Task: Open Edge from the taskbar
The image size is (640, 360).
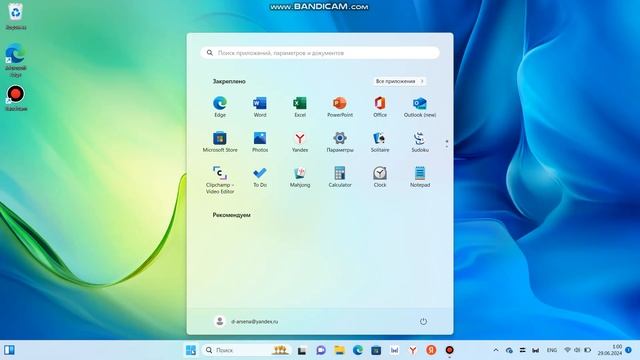Action: (x=358, y=350)
